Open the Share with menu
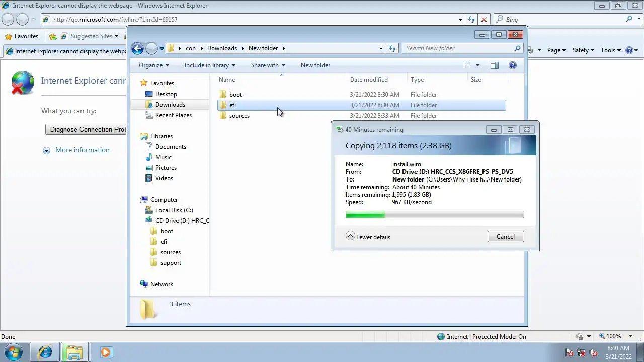This screenshot has height=362, width=644. tap(268, 65)
